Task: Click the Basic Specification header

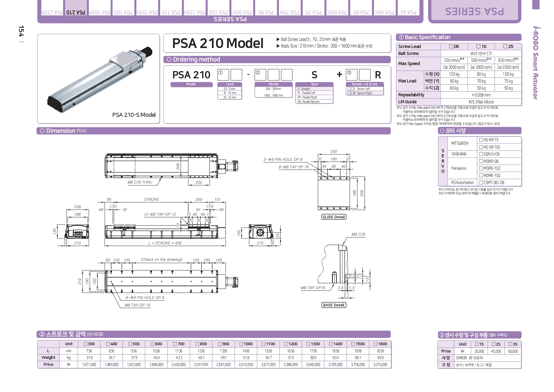Action: pyautogui.click(x=459, y=37)
